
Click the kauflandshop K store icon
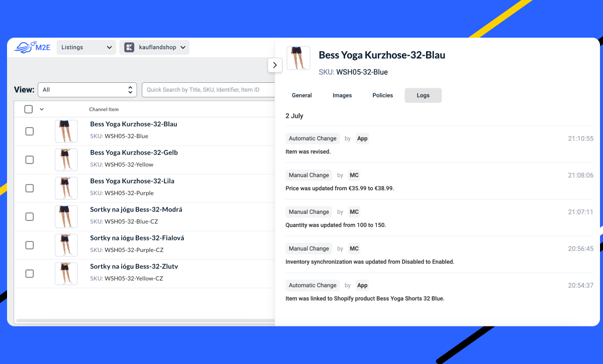(x=129, y=47)
